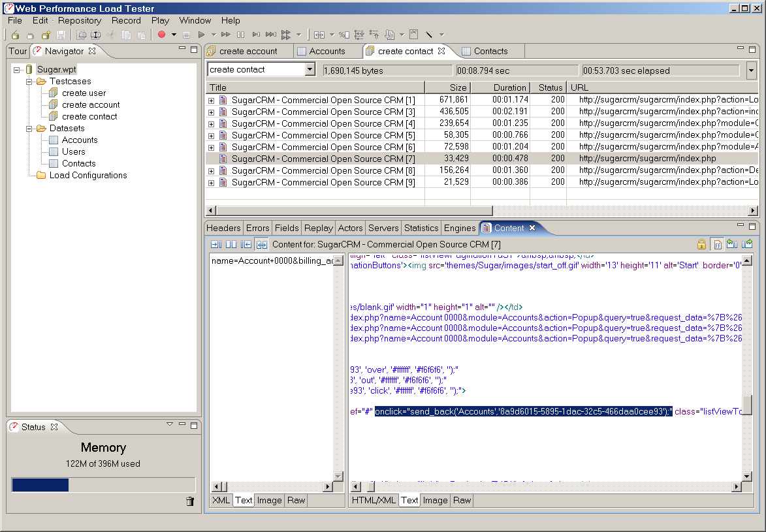Image resolution: width=766 pixels, height=532 pixels.
Task: Collapse the Sugar.wpt root node
Action: [x=16, y=70]
